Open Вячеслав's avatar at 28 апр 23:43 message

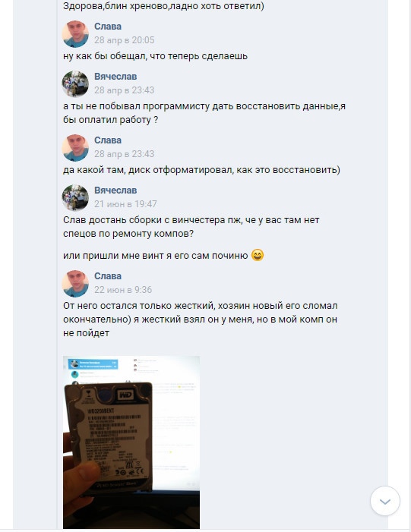(75, 84)
